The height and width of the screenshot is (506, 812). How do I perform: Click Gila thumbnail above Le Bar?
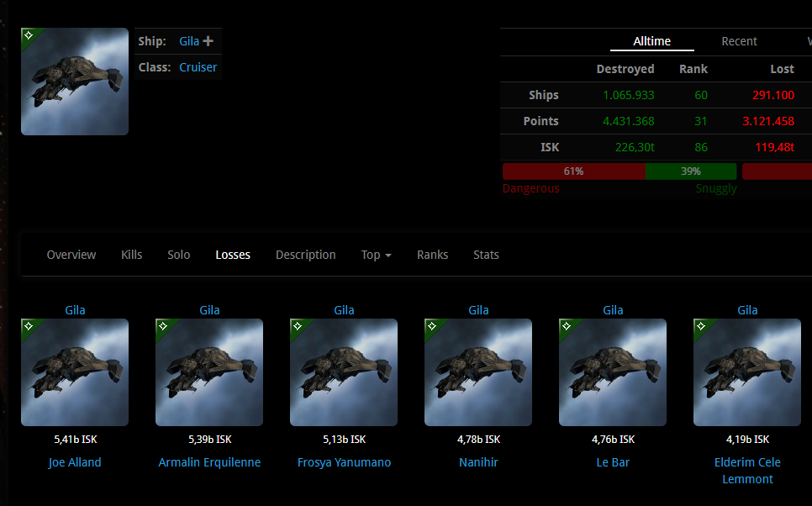tap(613, 372)
